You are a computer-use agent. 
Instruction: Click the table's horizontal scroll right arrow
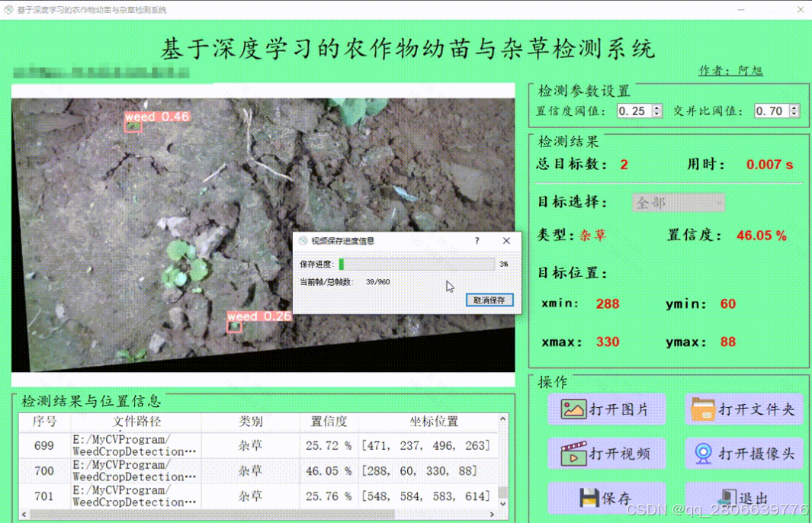(x=492, y=514)
